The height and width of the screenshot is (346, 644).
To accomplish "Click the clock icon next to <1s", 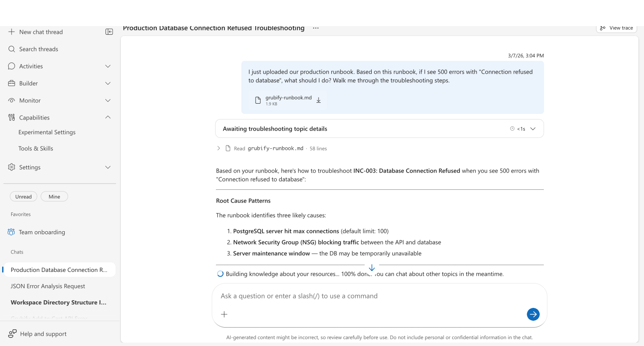I will tap(512, 128).
